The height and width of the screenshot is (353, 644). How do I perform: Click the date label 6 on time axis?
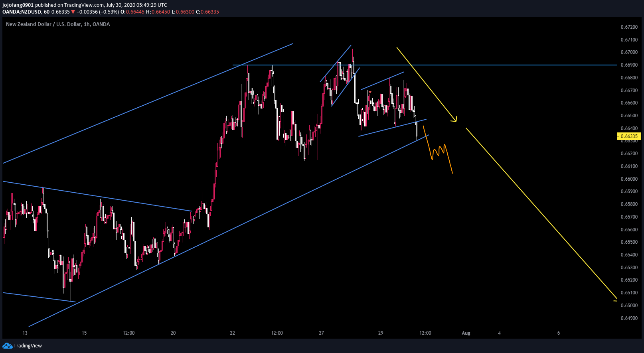[x=559, y=333]
